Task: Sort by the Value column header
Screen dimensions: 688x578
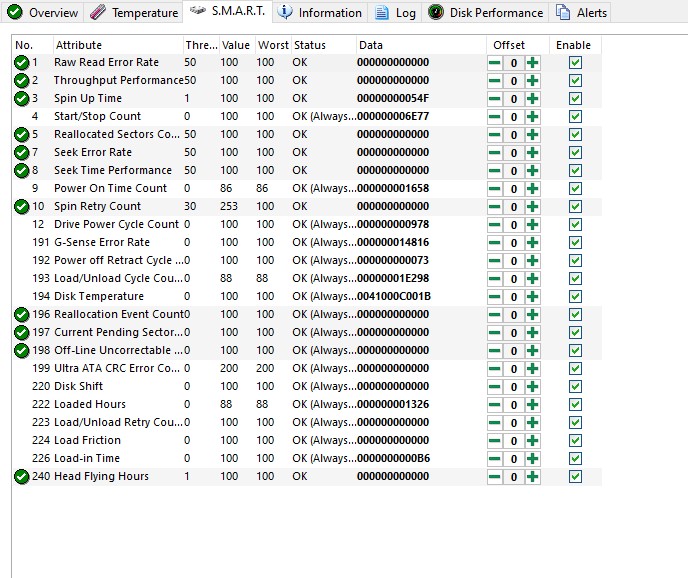Action: (x=237, y=45)
